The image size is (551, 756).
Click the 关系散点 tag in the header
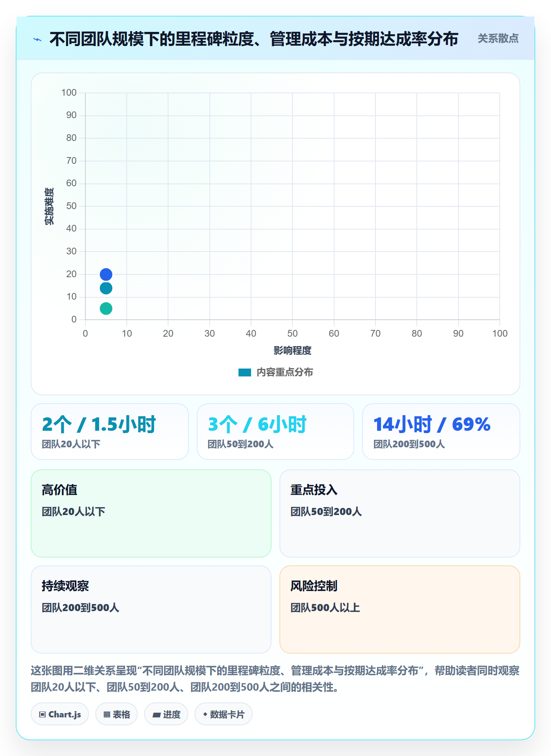point(498,39)
